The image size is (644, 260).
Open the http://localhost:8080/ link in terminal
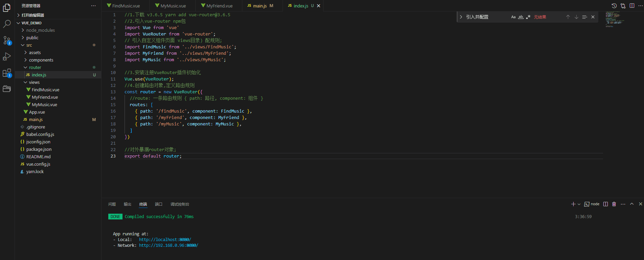pos(165,240)
